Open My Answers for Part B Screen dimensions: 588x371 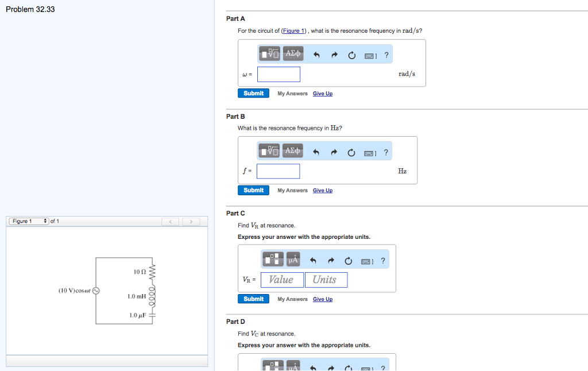292,190
